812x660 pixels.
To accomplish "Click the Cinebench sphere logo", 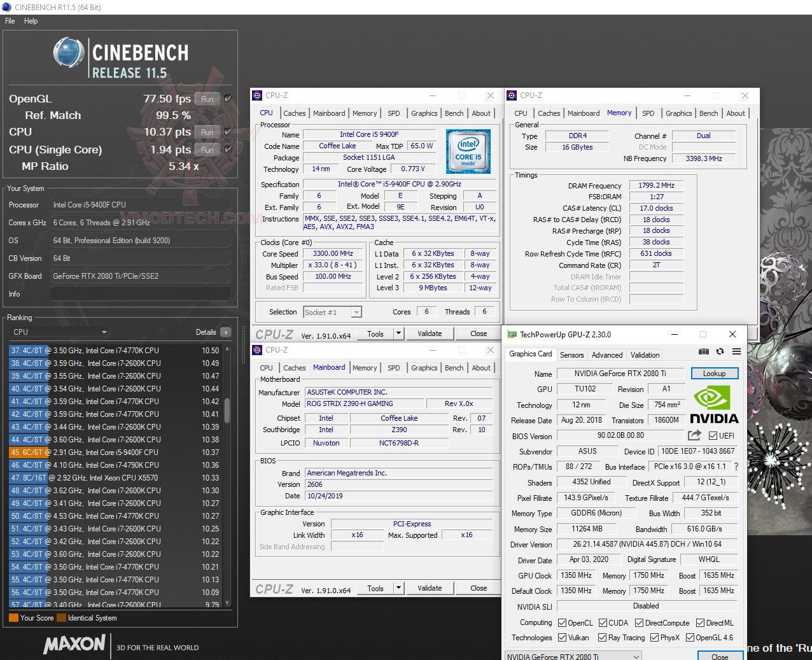I will click(69, 52).
